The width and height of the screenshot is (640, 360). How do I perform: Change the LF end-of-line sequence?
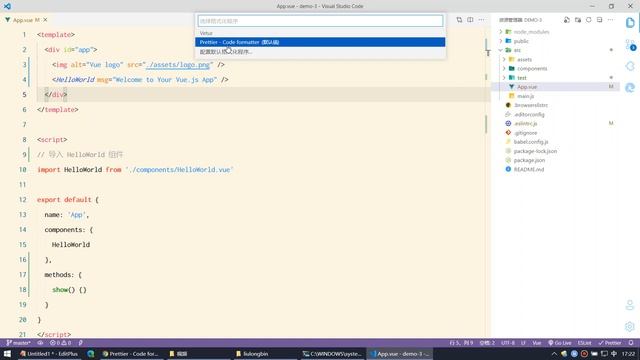(x=523, y=343)
